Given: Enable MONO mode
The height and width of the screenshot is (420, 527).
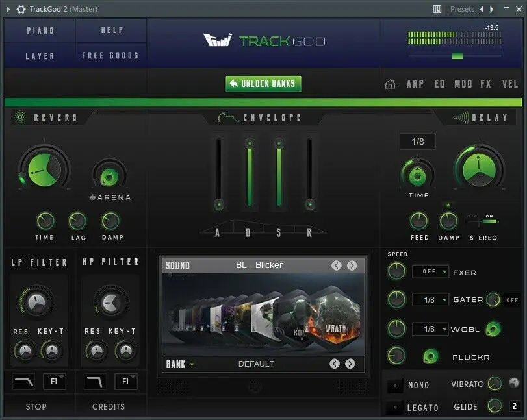Looking at the screenshot, I should pos(395,385).
